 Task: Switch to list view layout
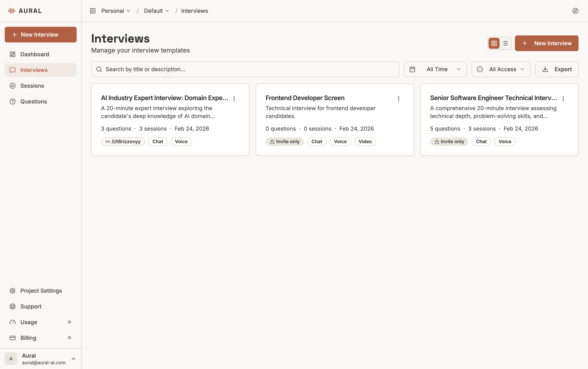coord(505,43)
